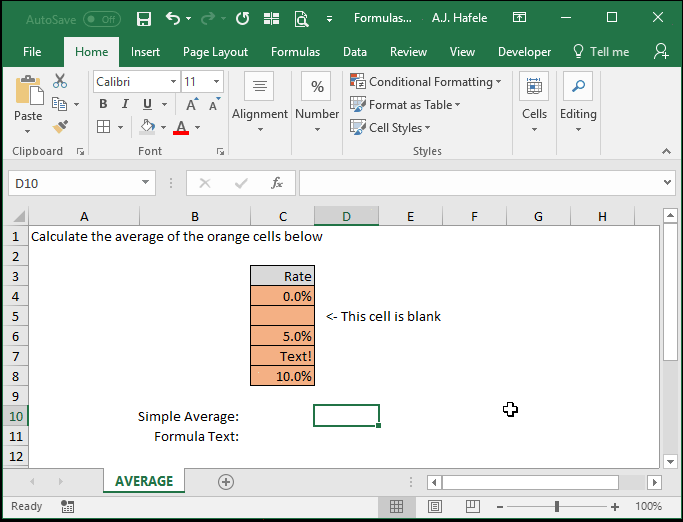
Task: Click the Save icon in title bar
Action: click(x=144, y=19)
